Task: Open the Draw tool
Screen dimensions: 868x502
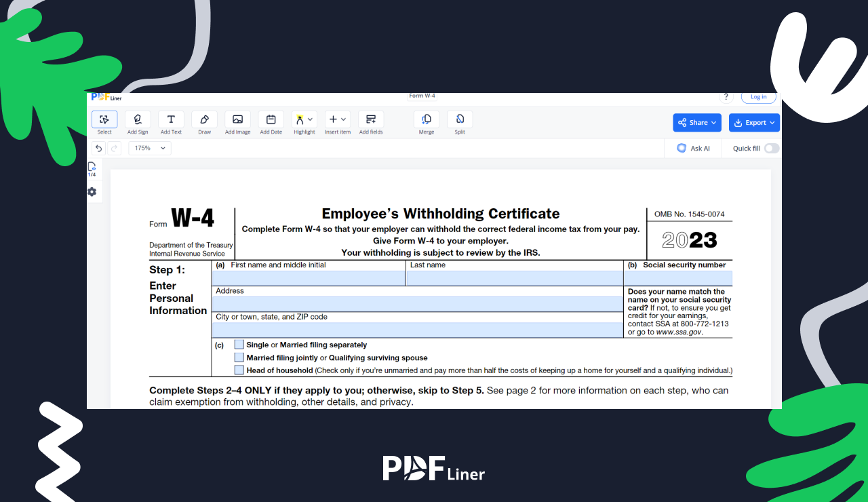Action: coord(204,122)
